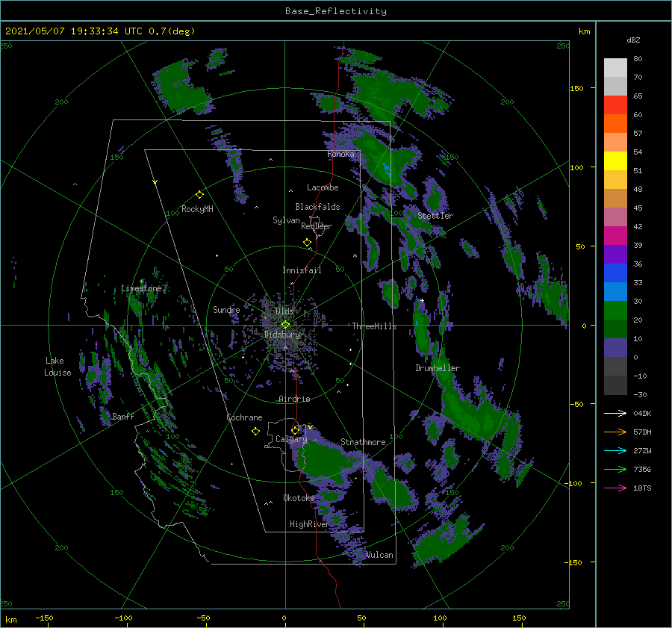
Task: Click the 18TS legend text
Action: pyautogui.click(x=642, y=488)
